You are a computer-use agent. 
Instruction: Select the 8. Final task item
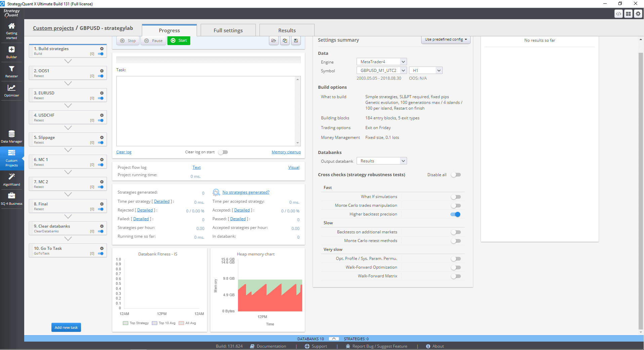coord(68,206)
